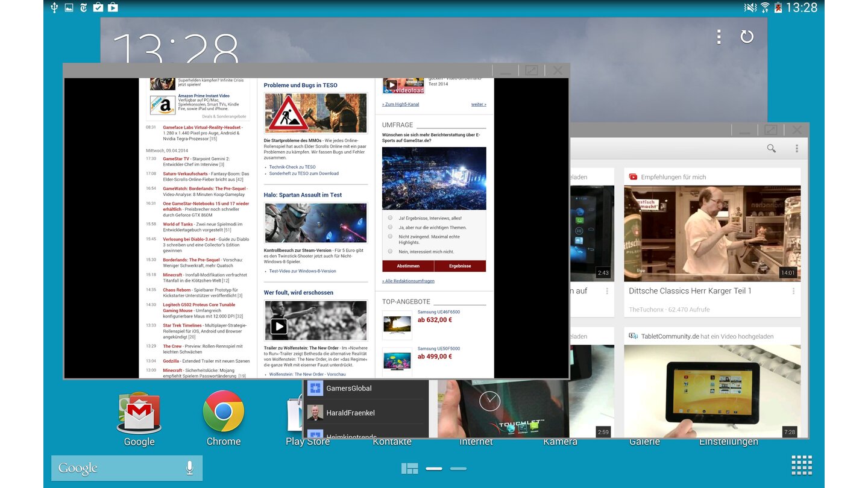Image resolution: width=868 pixels, height=488 pixels.
Task: Tap the Play Store notification icon
Action: click(x=112, y=7)
